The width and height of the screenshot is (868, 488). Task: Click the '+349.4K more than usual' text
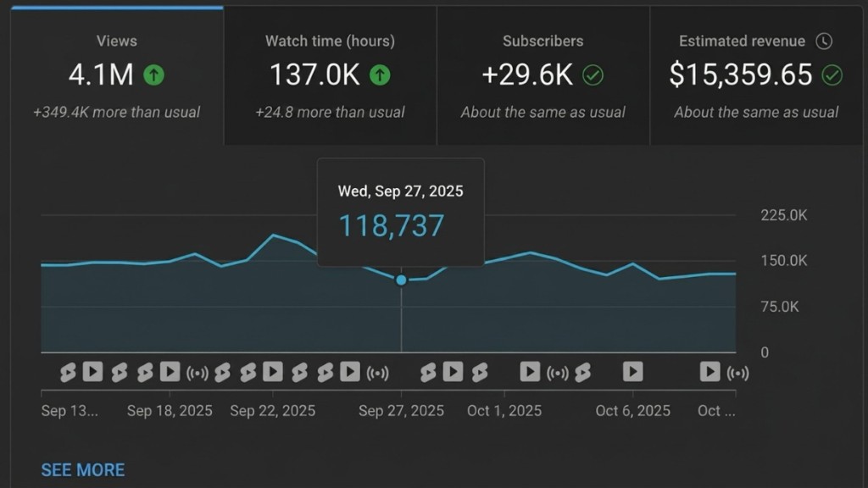coord(117,113)
